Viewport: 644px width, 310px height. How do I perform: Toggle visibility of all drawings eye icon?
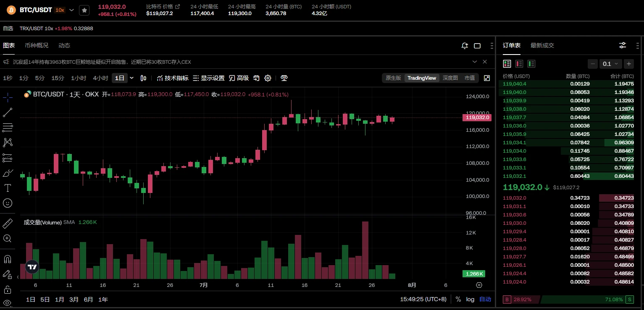tap(8, 303)
